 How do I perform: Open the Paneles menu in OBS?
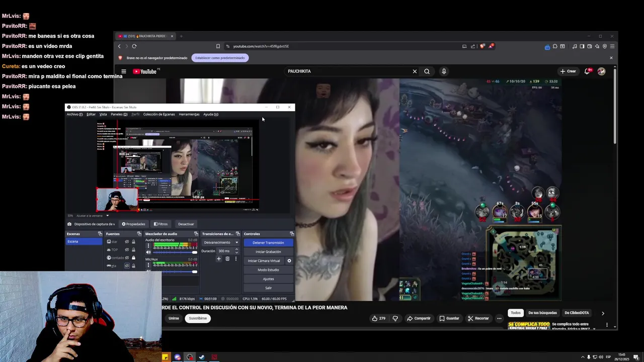pyautogui.click(x=119, y=114)
